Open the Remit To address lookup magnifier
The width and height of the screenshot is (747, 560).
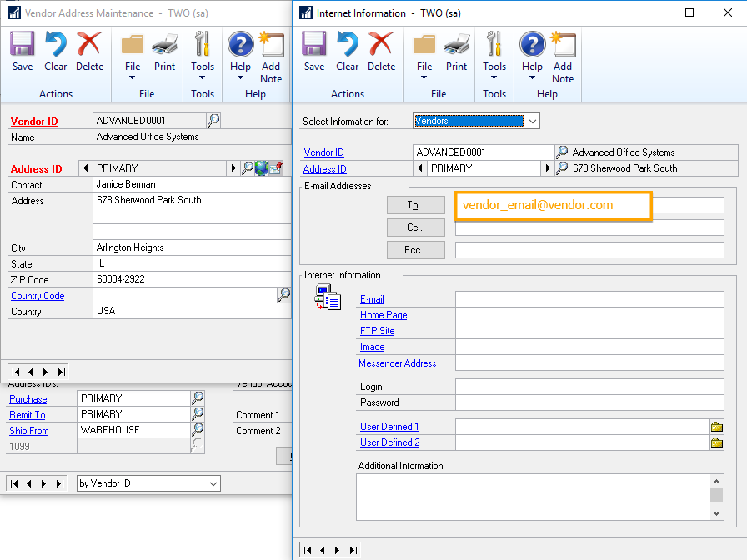pyautogui.click(x=198, y=413)
